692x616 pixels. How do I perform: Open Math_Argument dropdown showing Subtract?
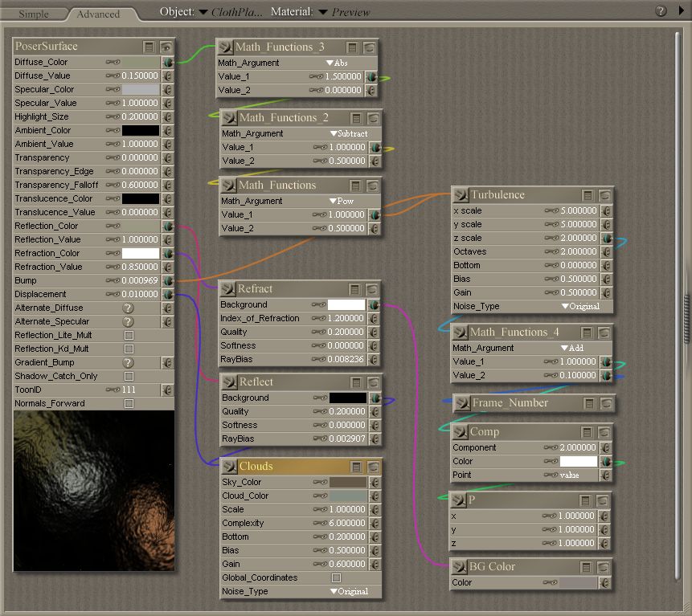(348, 133)
